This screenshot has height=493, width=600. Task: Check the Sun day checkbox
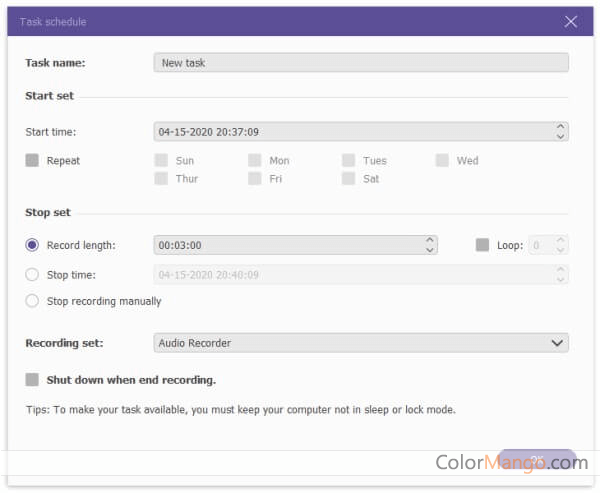(x=161, y=160)
